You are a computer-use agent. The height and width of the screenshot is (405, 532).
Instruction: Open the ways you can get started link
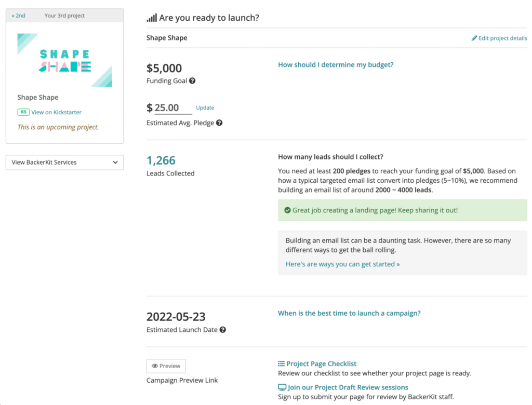point(343,264)
